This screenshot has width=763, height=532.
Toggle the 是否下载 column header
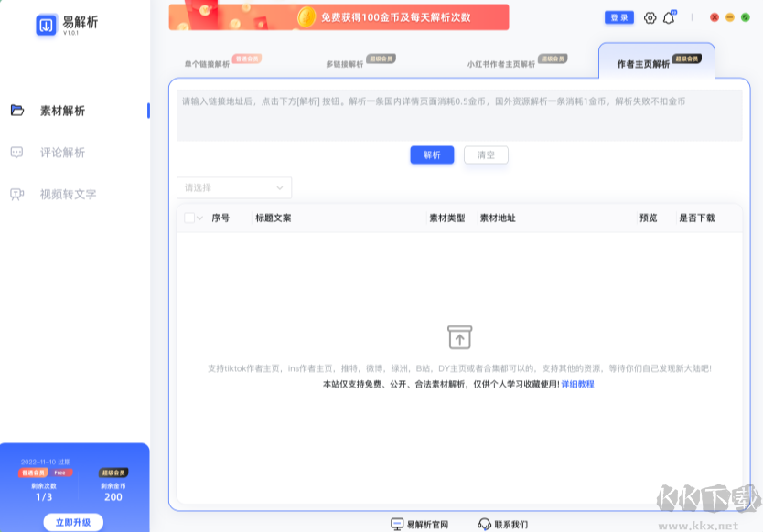tap(697, 218)
